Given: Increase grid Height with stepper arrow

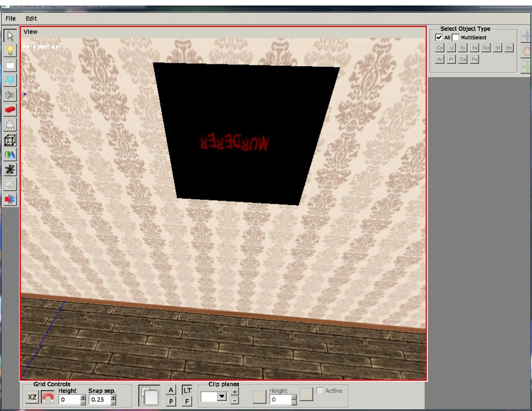Looking at the screenshot, I should (x=83, y=397).
